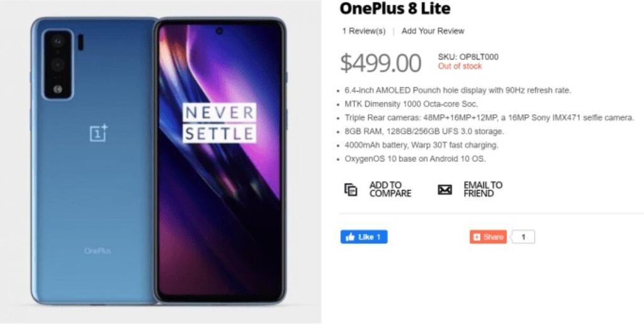Click the Out of stock label

click(x=460, y=67)
